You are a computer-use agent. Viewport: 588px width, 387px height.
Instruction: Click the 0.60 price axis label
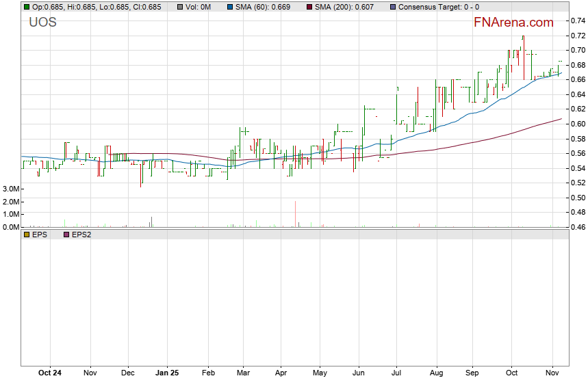point(577,124)
